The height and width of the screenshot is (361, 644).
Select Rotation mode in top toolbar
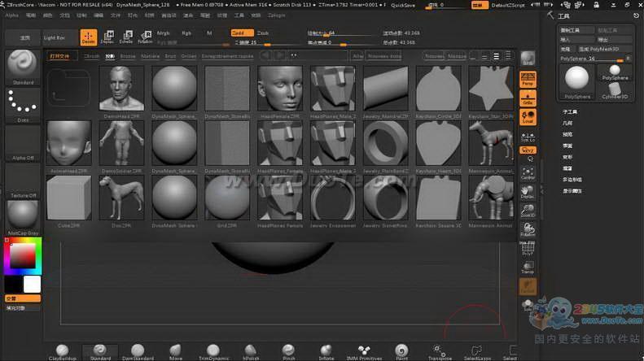click(145, 37)
